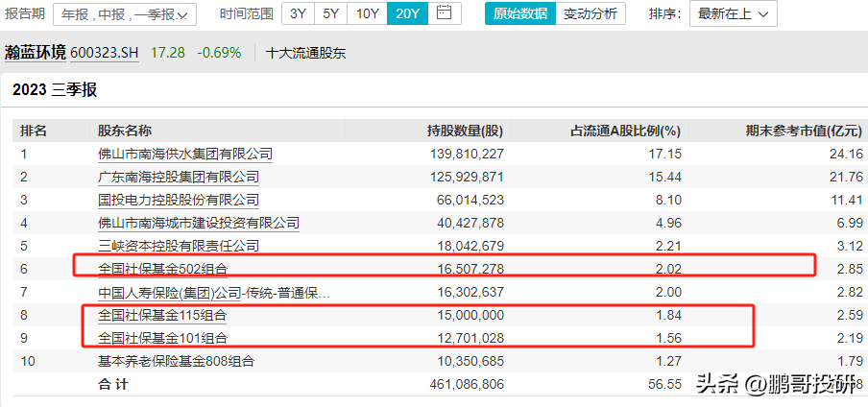Click the 合计 total row label
Screen dimensions: 868x407
click(x=113, y=384)
